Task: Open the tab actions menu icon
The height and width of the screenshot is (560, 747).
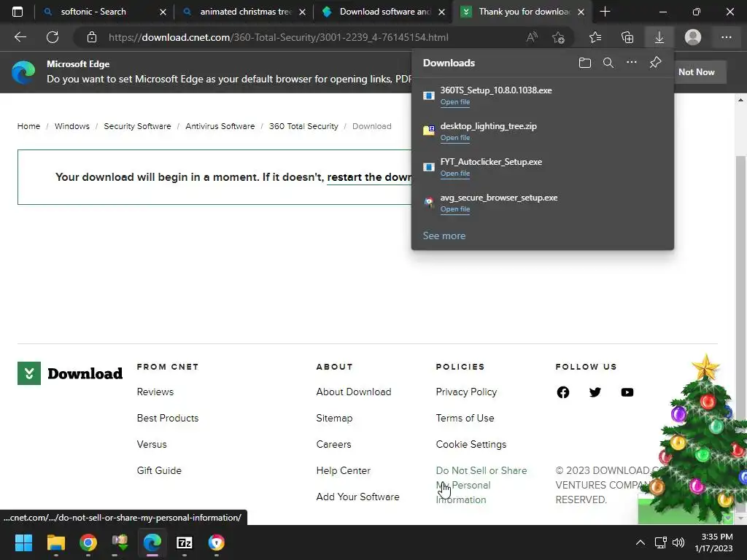Action: [x=18, y=12]
